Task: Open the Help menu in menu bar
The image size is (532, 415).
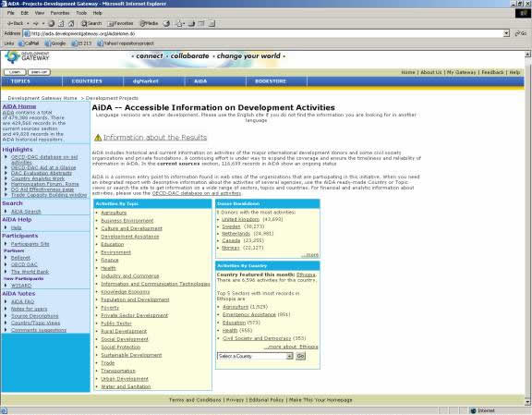Action: [97, 13]
